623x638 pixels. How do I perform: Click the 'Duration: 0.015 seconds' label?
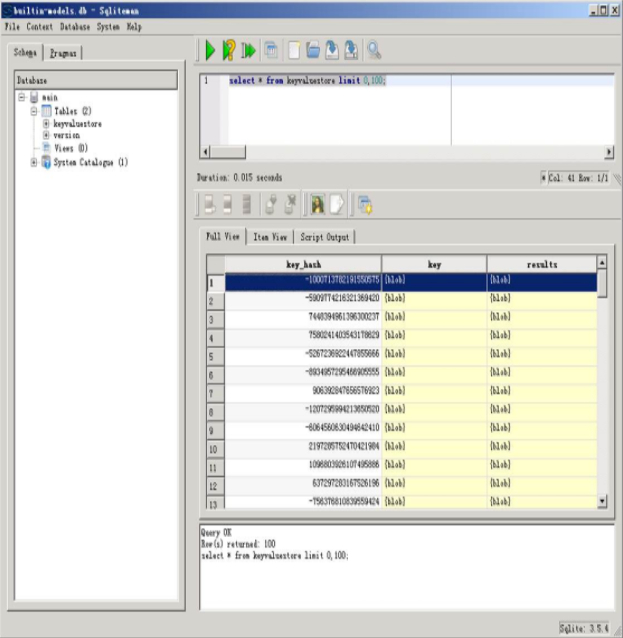point(240,177)
